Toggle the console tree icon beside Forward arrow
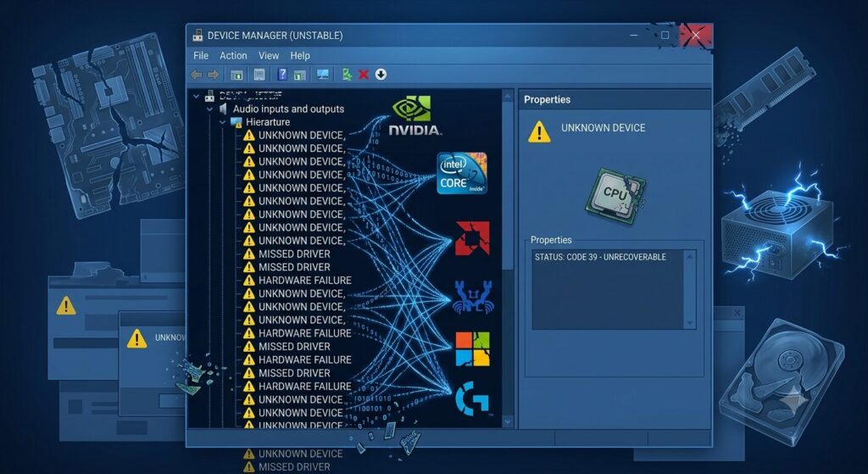Image resolution: width=868 pixels, height=474 pixels. [236, 75]
